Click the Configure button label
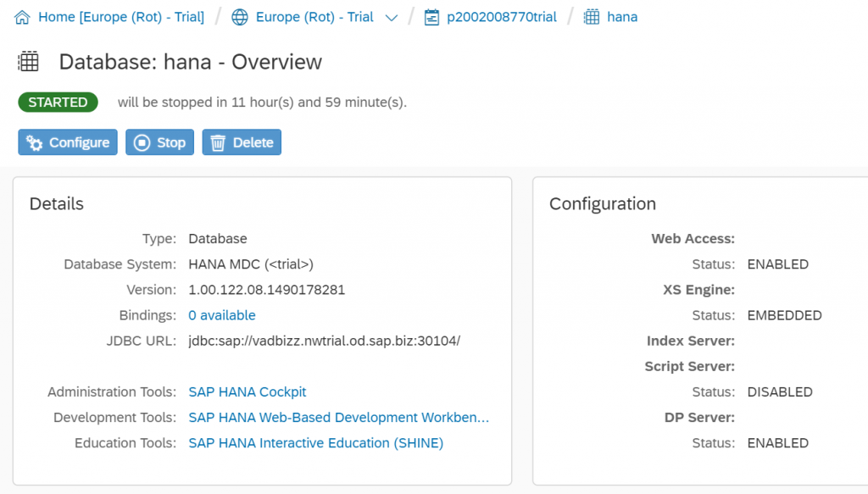The height and width of the screenshot is (494, 868). pyautogui.click(x=79, y=142)
